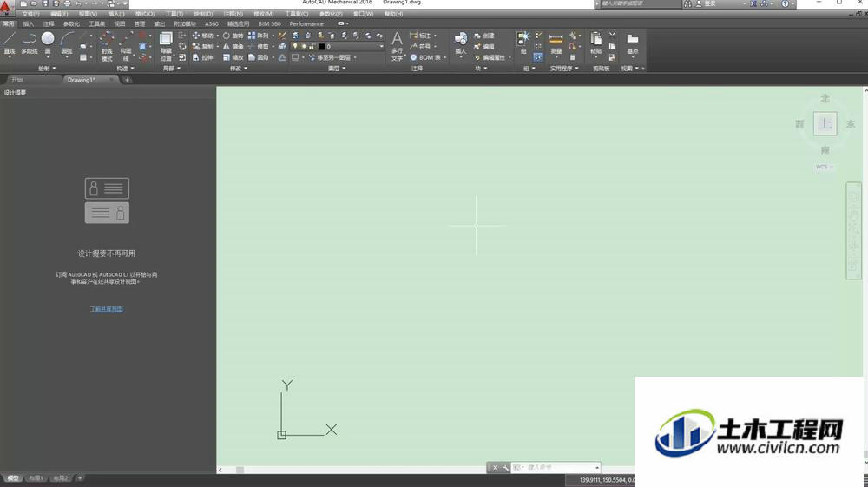Open the File (文件) menu
Image resolution: width=868 pixels, height=487 pixels.
30,14
